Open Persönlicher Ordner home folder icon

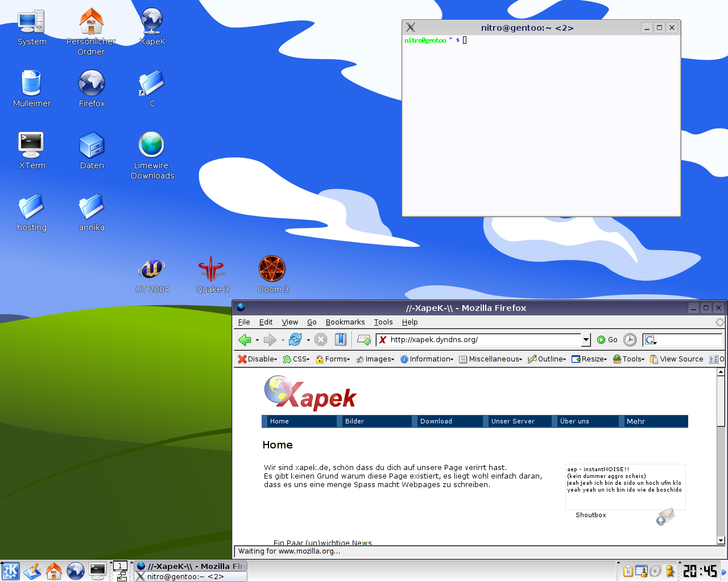coord(91,32)
